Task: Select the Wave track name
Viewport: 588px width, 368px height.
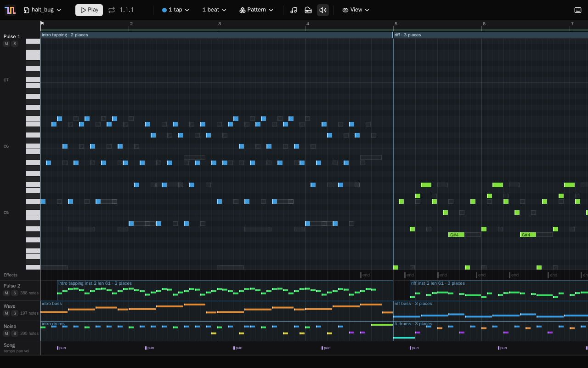Action: pyautogui.click(x=9, y=306)
